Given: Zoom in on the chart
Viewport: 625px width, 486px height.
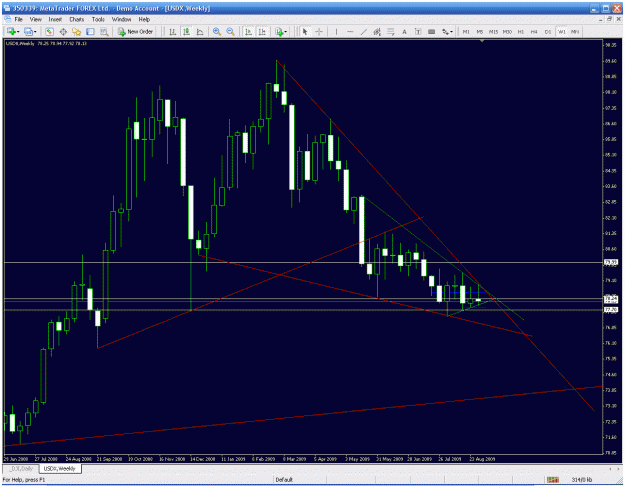Looking at the screenshot, I should [217, 31].
